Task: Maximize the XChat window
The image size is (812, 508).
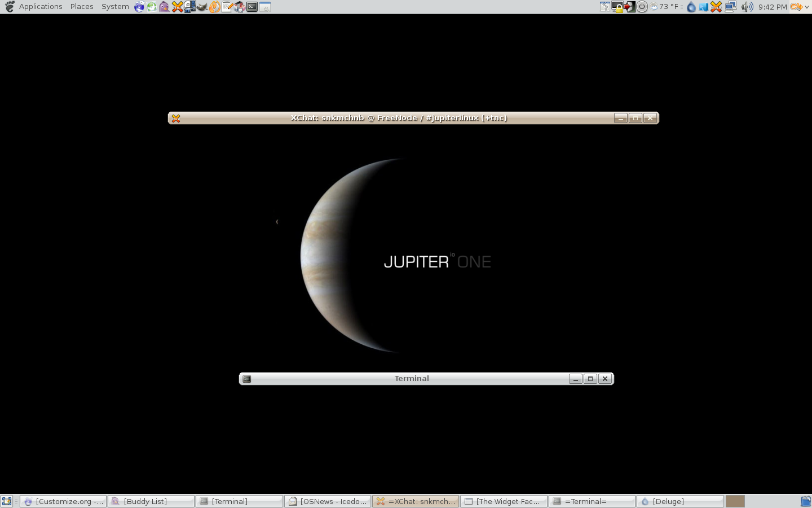Action: (x=636, y=118)
